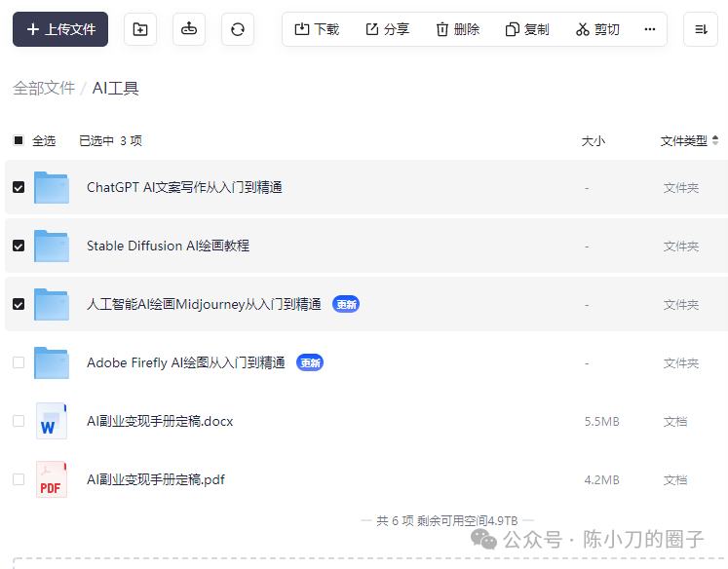Share selected items with 分享

click(x=387, y=29)
